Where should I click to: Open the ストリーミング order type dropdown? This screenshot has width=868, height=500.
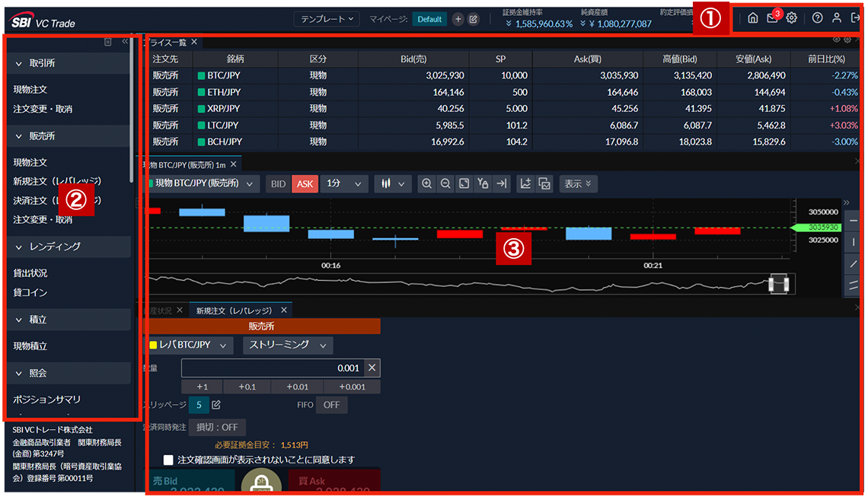tap(288, 346)
